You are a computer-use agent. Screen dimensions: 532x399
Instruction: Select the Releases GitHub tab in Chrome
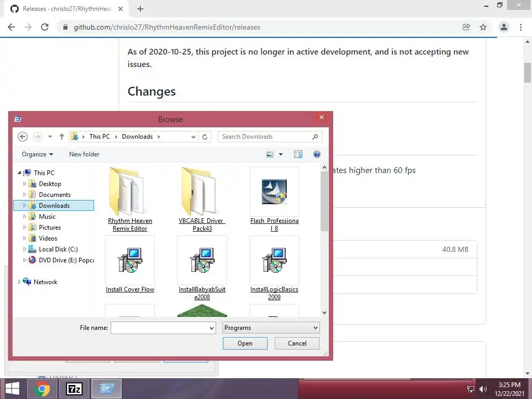point(66,9)
